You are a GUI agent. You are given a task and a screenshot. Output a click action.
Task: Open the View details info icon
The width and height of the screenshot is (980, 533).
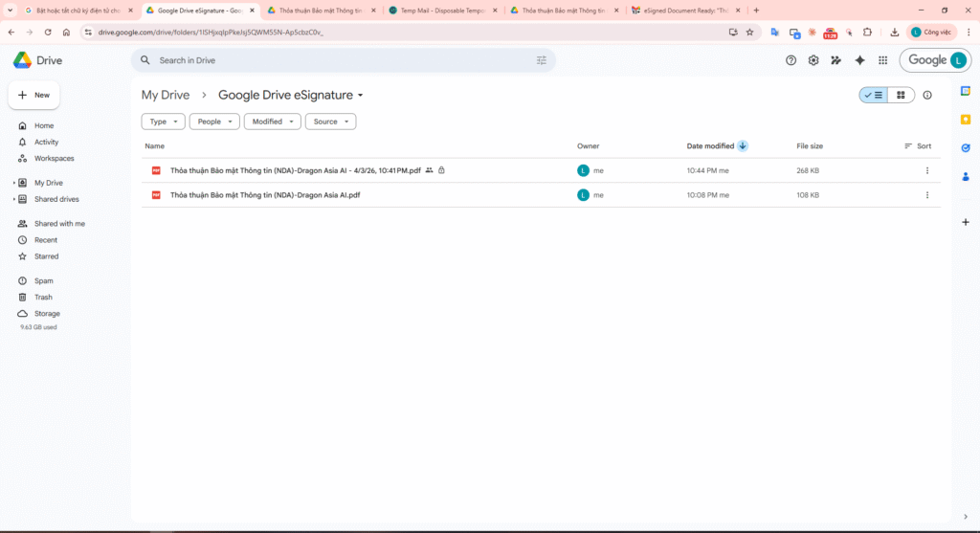click(x=926, y=95)
